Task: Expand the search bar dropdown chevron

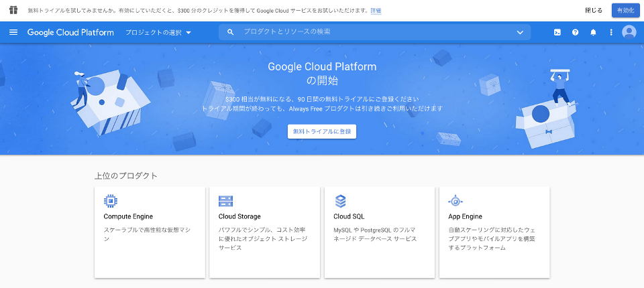Action: click(x=520, y=32)
